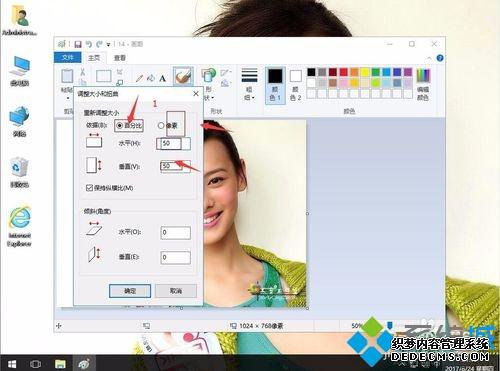Expand the Shapes (形状) dropdown arrow

pos(212,98)
